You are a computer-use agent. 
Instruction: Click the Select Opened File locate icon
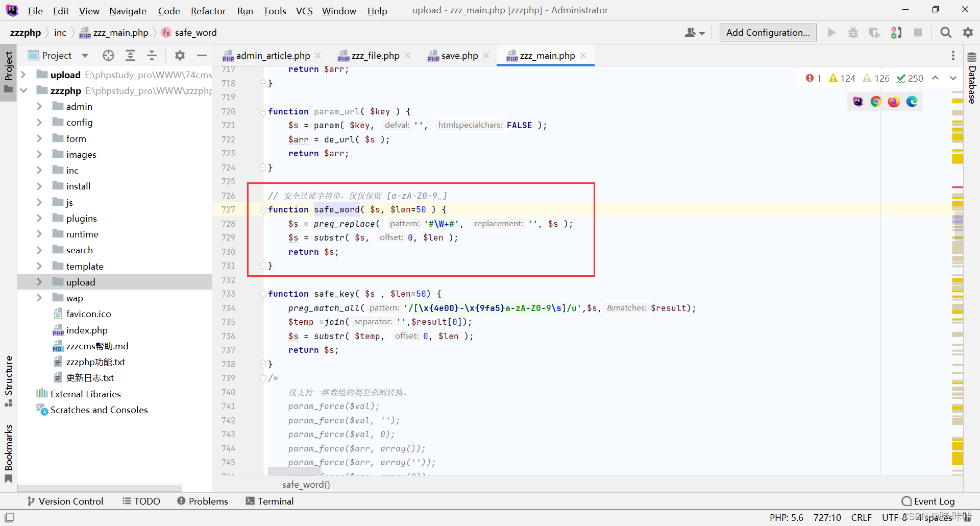click(x=108, y=55)
